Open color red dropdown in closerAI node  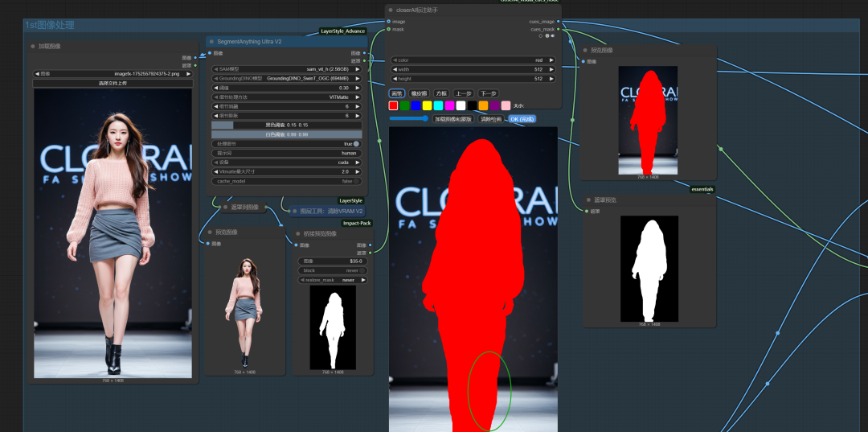pos(473,60)
